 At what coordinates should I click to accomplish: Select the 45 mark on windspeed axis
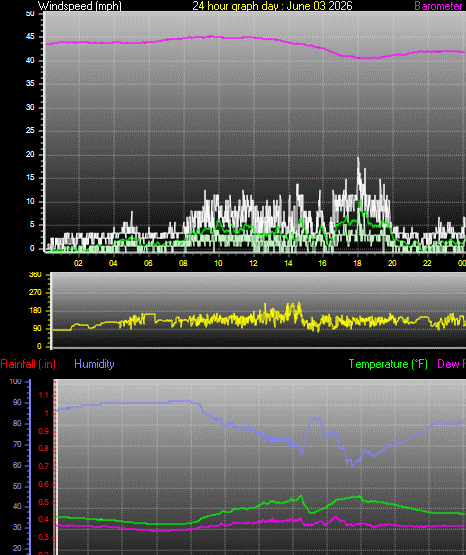coord(30,36)
